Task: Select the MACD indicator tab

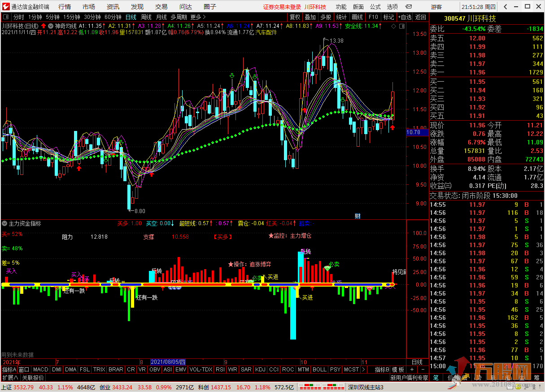Action: (41, 370)
